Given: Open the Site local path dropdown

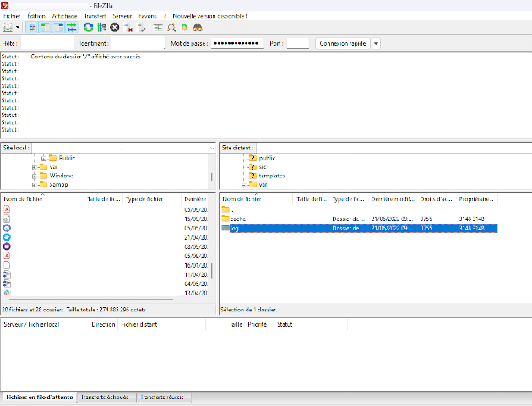Looking at the screenshot, I should tap(212, 148).
